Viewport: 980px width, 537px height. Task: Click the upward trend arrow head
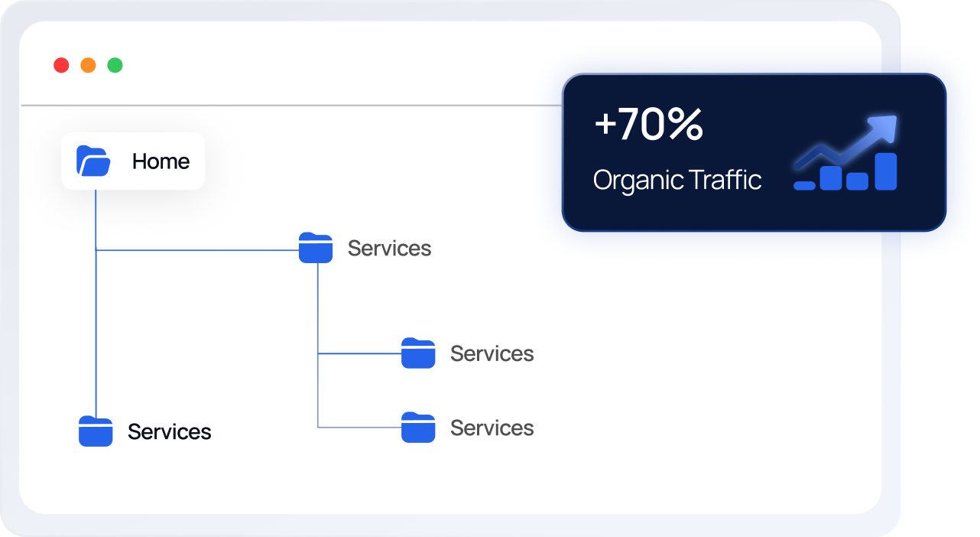(x=884, y=128)
